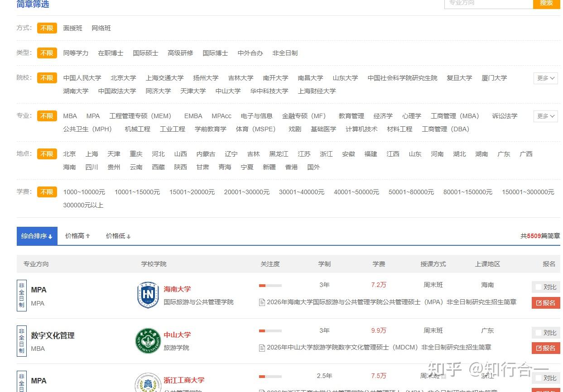Click the Hainan University crest logo
This screenshot has height=392, width=563.
pyautogui.click(x=147, y=295)
